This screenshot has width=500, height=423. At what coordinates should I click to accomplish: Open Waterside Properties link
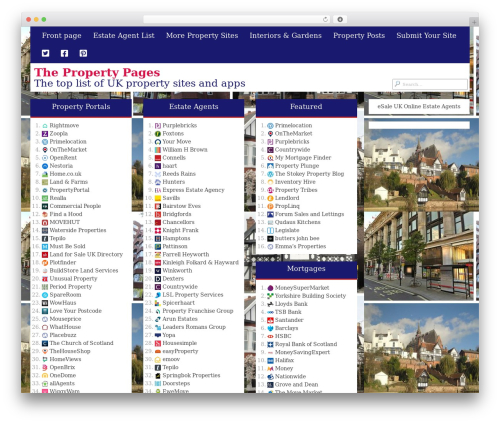tap(78, 230)
